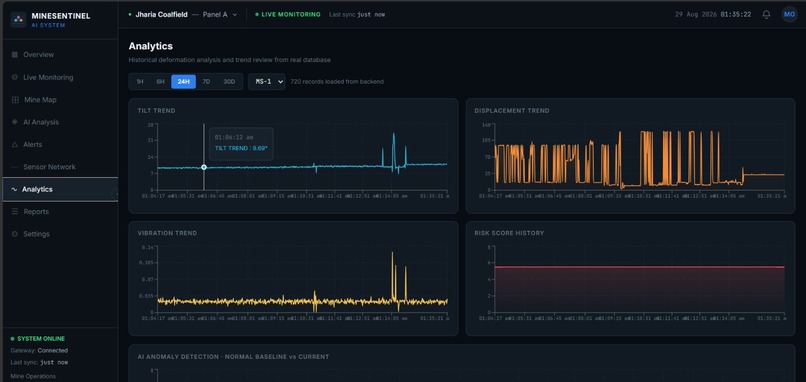
Task: Click the Jharia Coalfield site name
Action: tap(161, 14)
